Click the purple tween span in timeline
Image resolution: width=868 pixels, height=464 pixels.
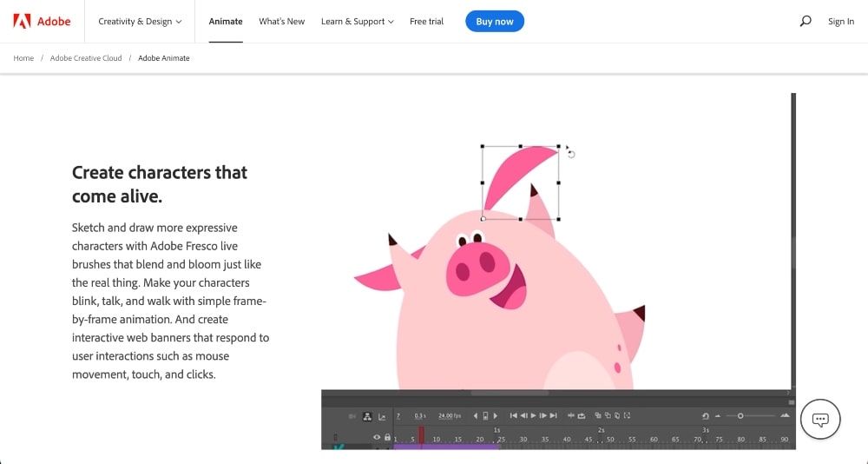click(446, 447)
